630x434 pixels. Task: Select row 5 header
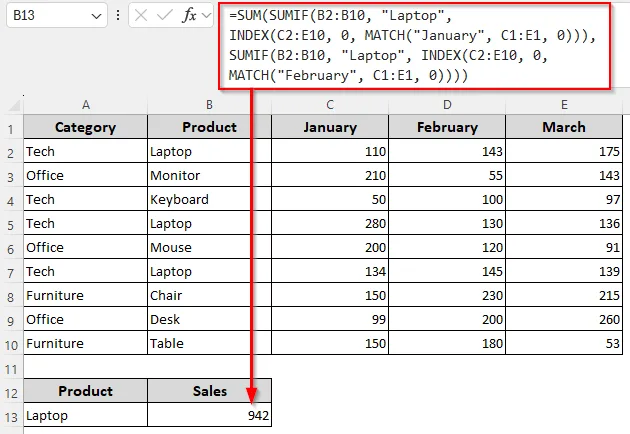11,225
